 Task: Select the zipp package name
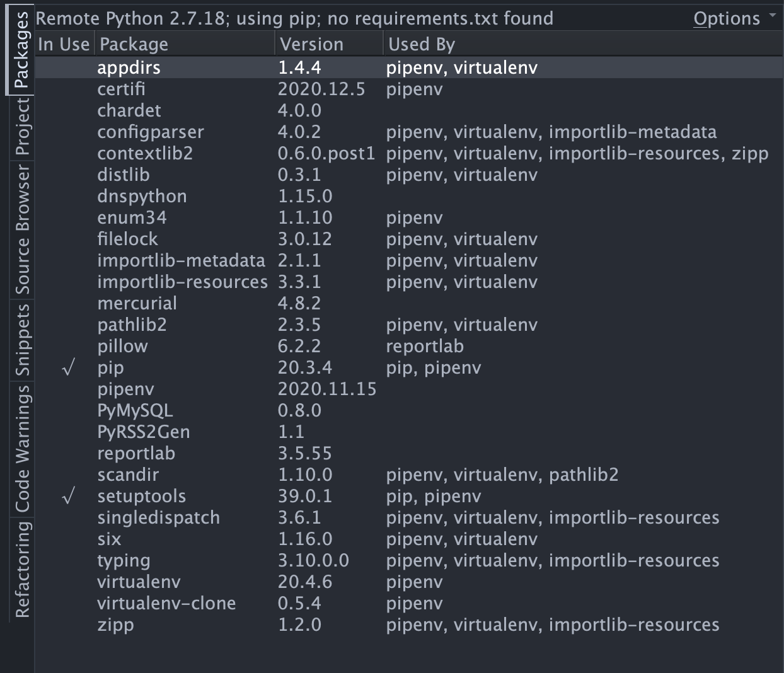coord(115,624)
